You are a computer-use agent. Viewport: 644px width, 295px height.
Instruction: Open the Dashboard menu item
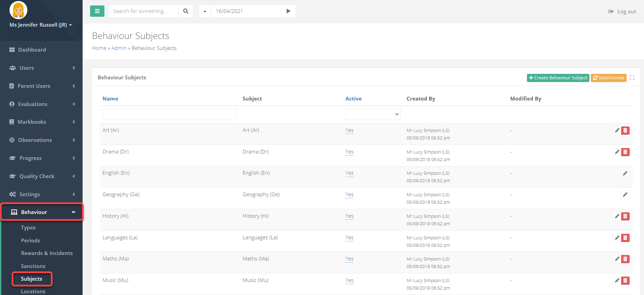click(x=41, y=50)
